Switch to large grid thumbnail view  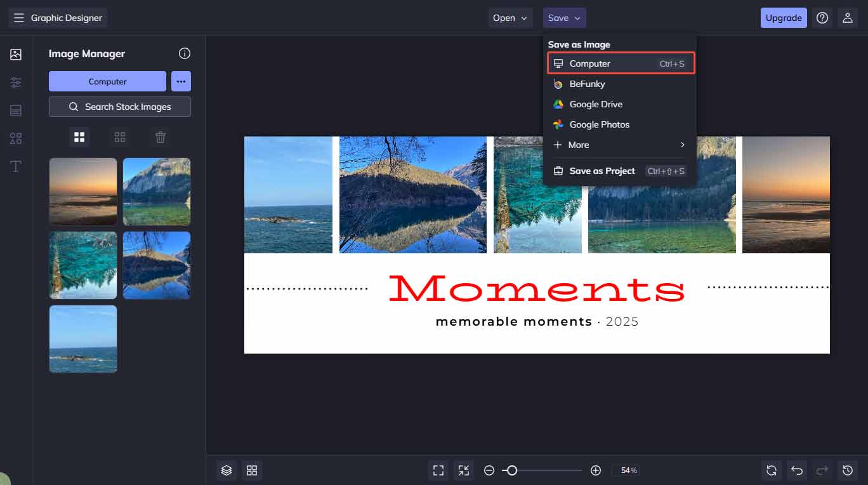tap(79, 137)
